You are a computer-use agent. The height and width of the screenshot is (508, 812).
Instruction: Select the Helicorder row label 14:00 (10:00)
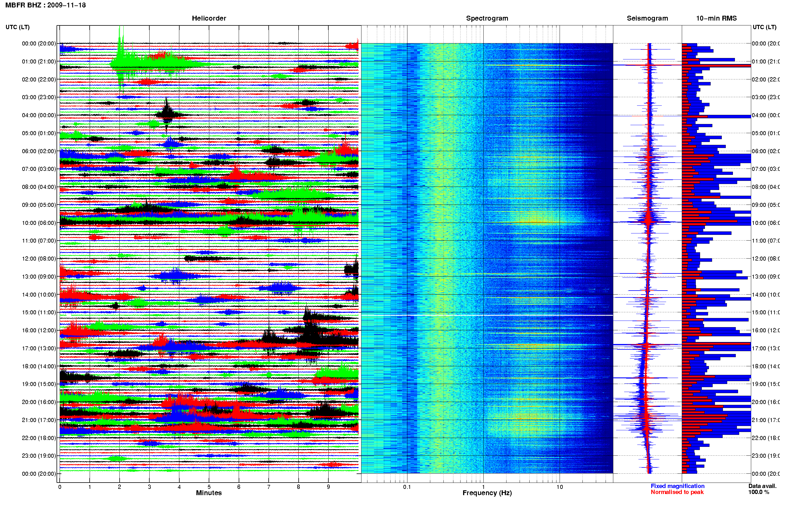coord(39,295)
